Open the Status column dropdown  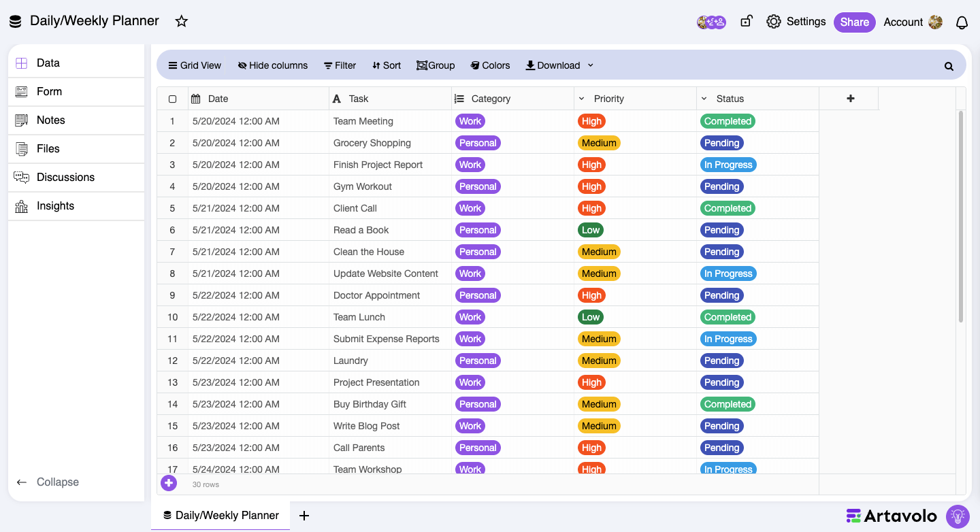tap(704, 99)
